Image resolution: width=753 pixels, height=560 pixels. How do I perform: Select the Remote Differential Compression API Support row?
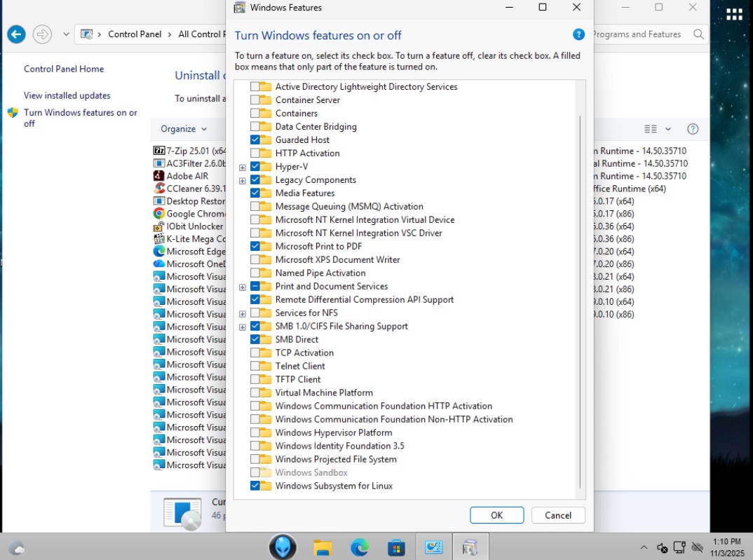point(365,299)
